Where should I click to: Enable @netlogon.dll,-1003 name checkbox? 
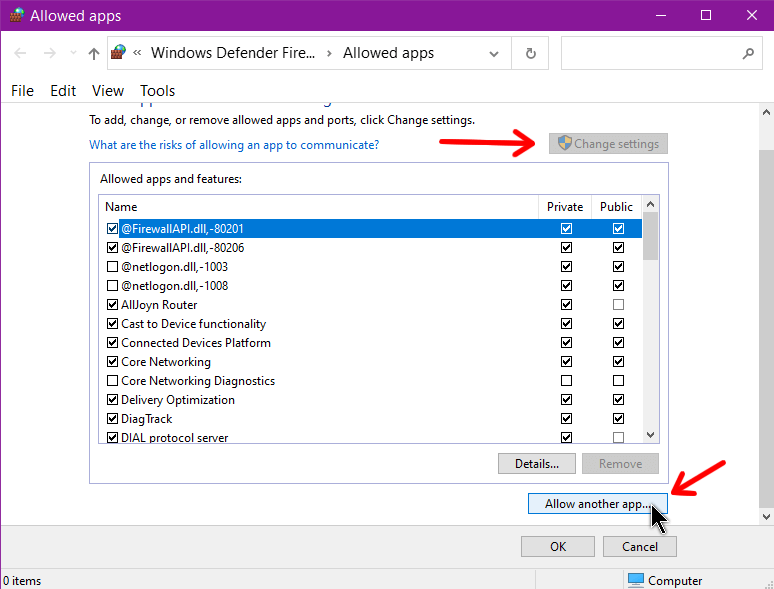[113, 267]
